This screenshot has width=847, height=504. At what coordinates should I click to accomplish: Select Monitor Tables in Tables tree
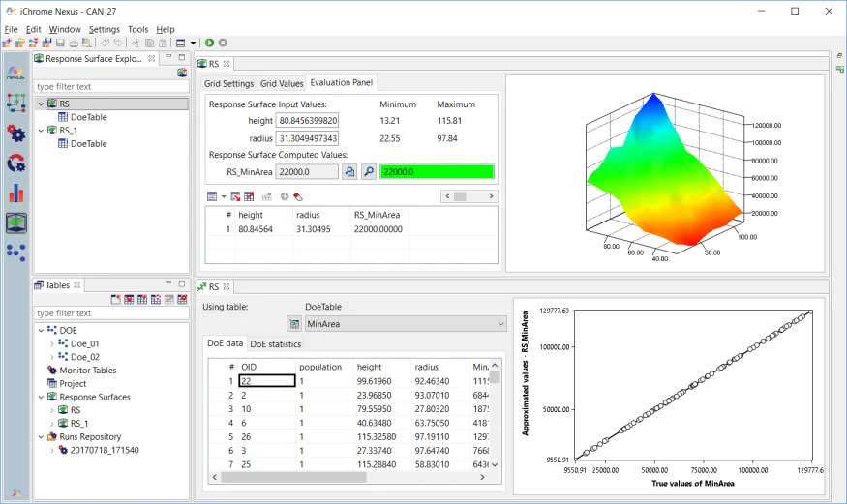click(87, 371)
